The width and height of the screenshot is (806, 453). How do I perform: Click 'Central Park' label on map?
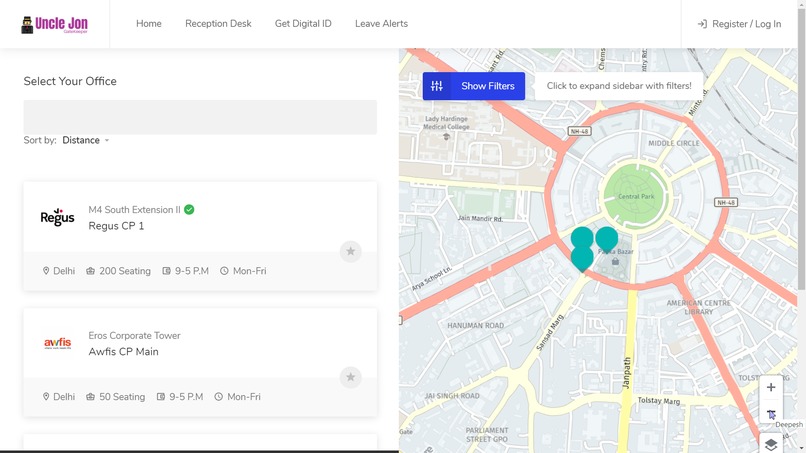(x=636, y=196)
